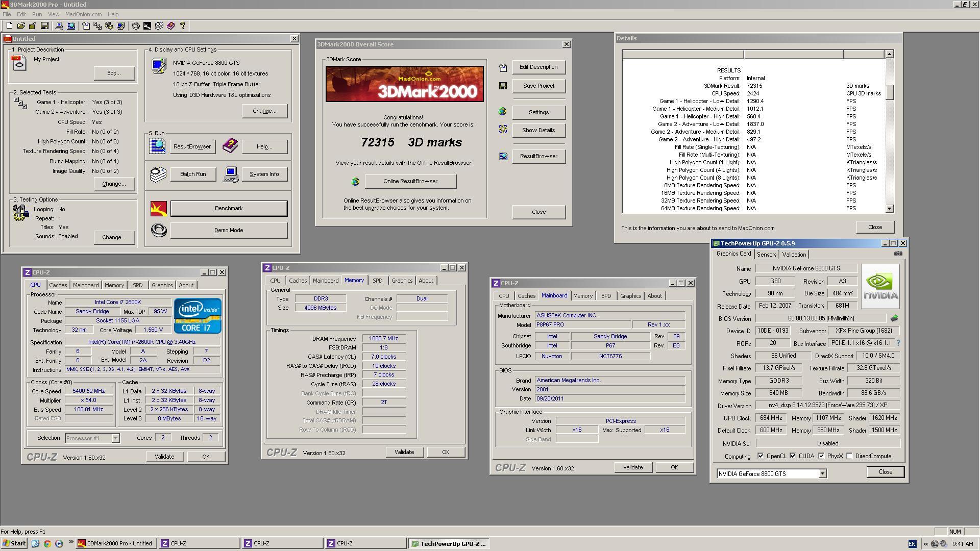Click the Batch Run stack toolbar icon
This screenshot has height=551, width=980.
click(x=159, y=26)
